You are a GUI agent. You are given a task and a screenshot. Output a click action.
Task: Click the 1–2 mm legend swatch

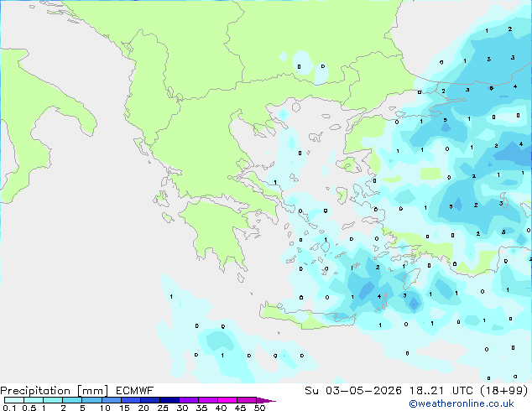[x=53, y=400]
